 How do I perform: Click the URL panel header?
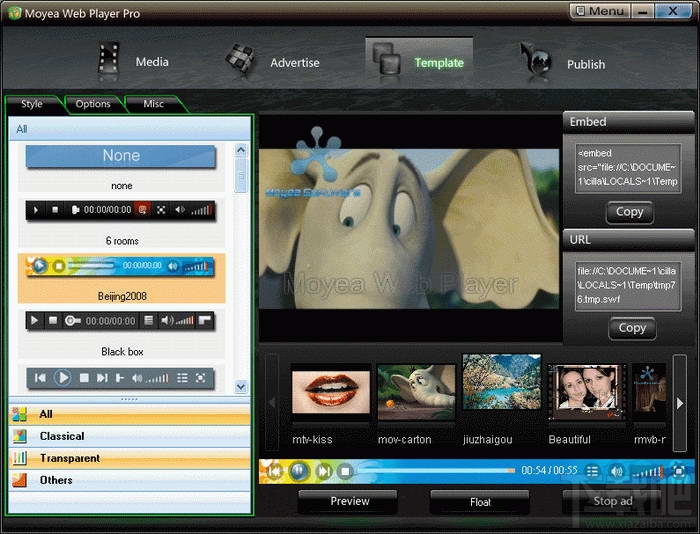tap(628, 240)
